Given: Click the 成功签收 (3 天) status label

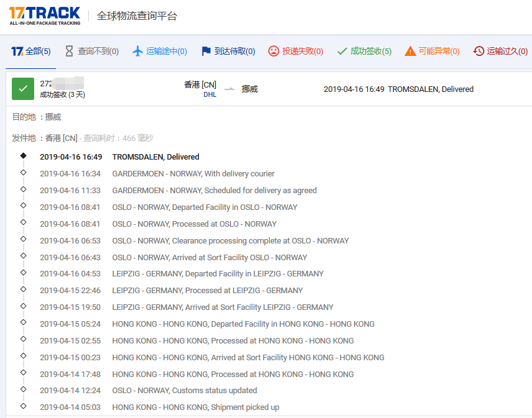Looking at the screenshot, I should pos(62,95).
